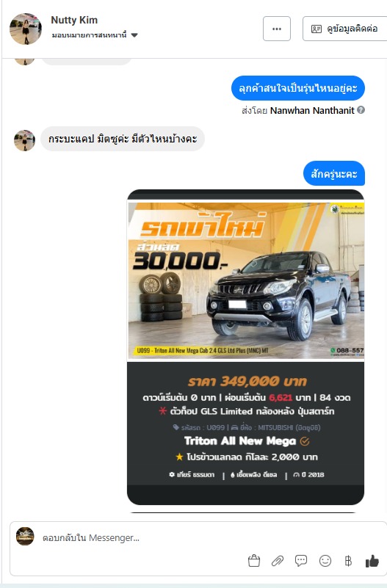Click the ดูข้อมูลติดต่อ view contact info button
Screen dimensions: 387x588
point(344,29)
